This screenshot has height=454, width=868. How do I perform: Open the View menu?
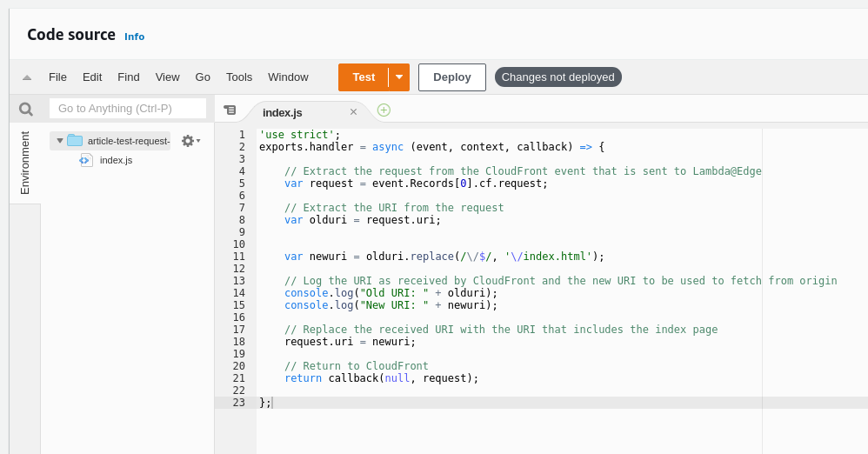[167, 77]
